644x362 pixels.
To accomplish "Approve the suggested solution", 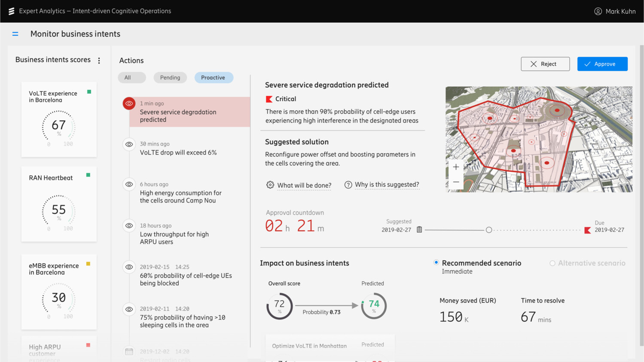I will point(602,64).
